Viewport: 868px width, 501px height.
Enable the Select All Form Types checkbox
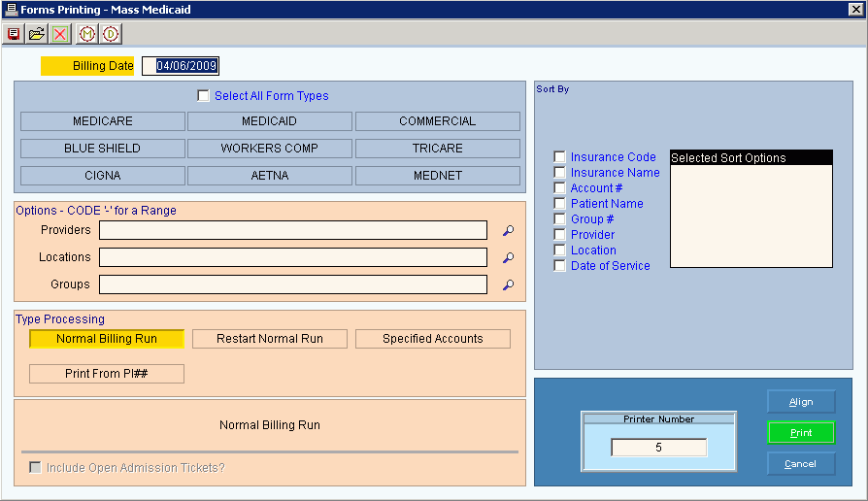pyautogui.click(x=203, y=96)
